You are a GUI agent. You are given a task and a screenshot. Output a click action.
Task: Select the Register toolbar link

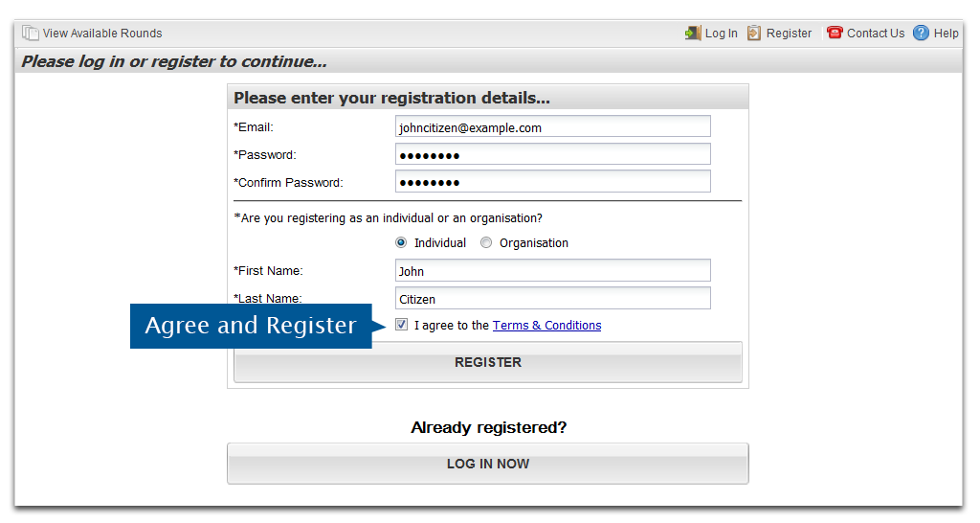click(789, 34)
